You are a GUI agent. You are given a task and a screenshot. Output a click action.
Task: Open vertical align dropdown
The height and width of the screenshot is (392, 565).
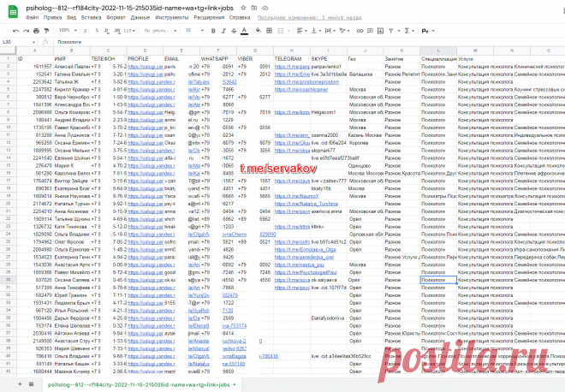[316, 31]
